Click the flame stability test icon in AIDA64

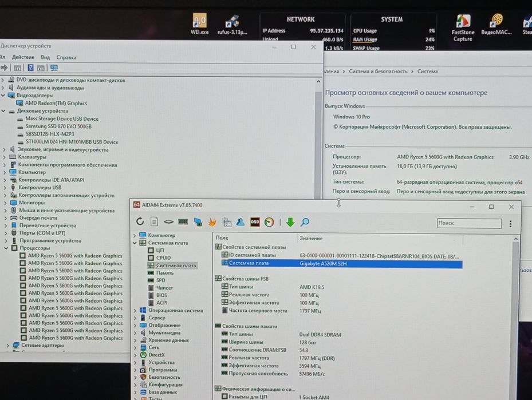coord(212,222)
